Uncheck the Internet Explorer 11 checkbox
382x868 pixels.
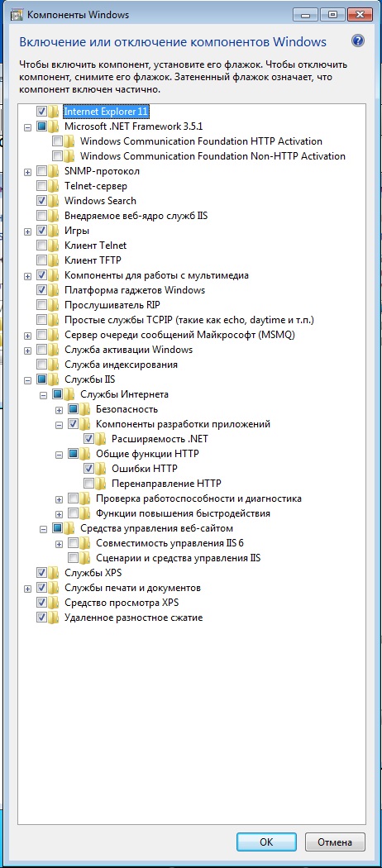pyautogui.click(x=41, y=112)
